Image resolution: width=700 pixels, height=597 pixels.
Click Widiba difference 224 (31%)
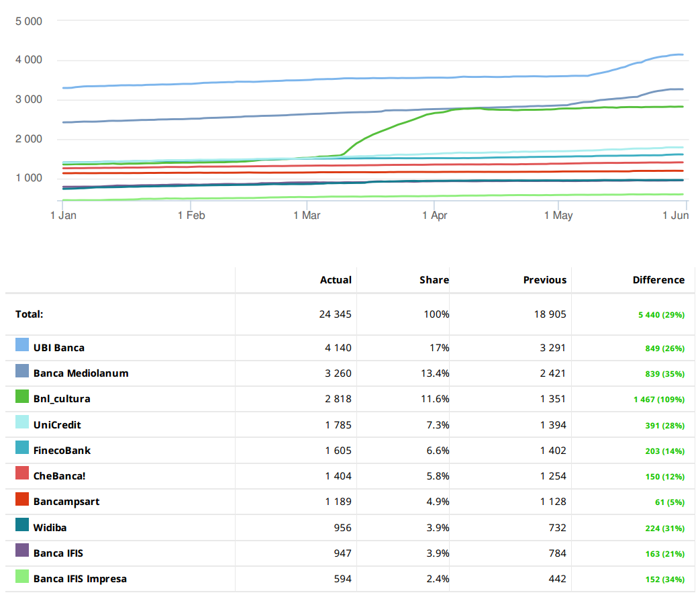[x=664, y=529]
